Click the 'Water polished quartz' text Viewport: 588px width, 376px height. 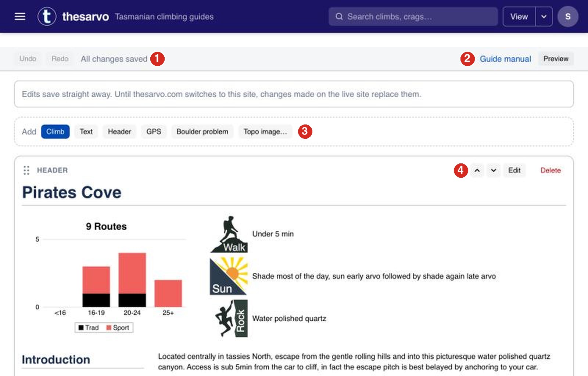pyautogui.click(x=289, y=318)
